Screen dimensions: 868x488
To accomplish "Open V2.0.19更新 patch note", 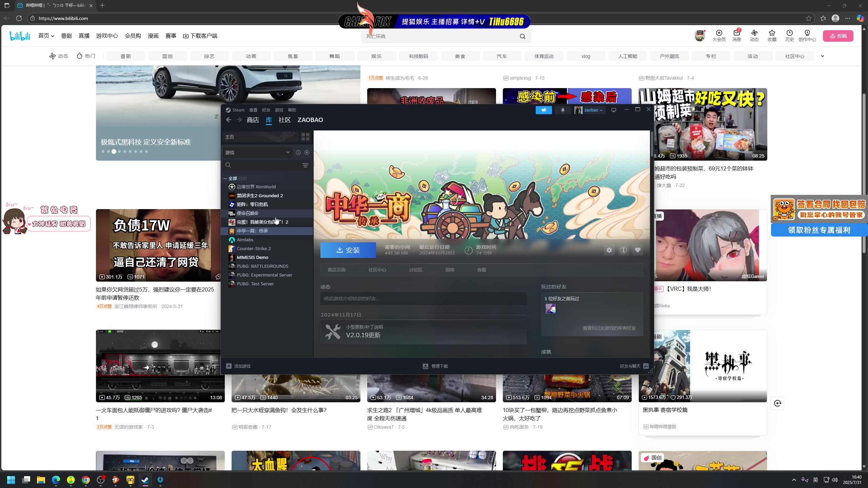I will click(423, 332).
